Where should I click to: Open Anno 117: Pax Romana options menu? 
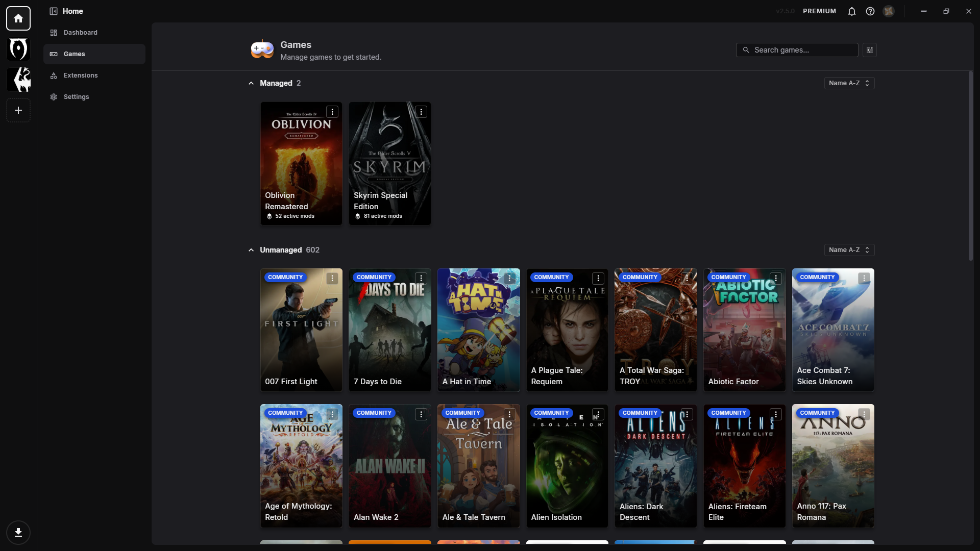[x=864, y=414]
